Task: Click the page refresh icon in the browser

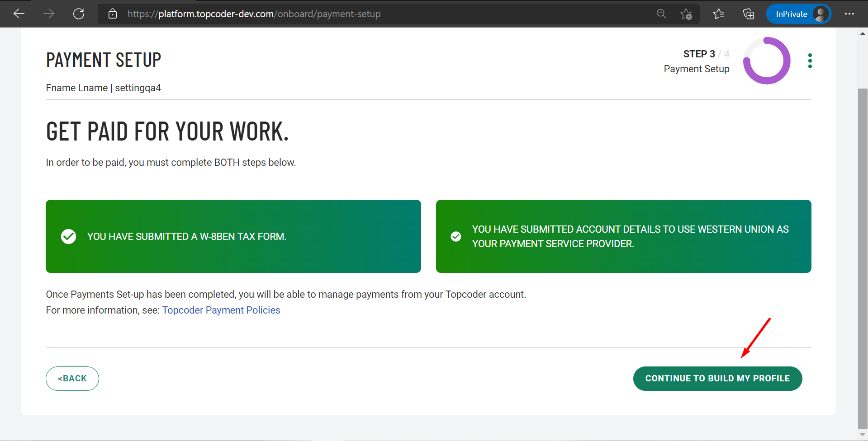Action: (x=78, y=14)
